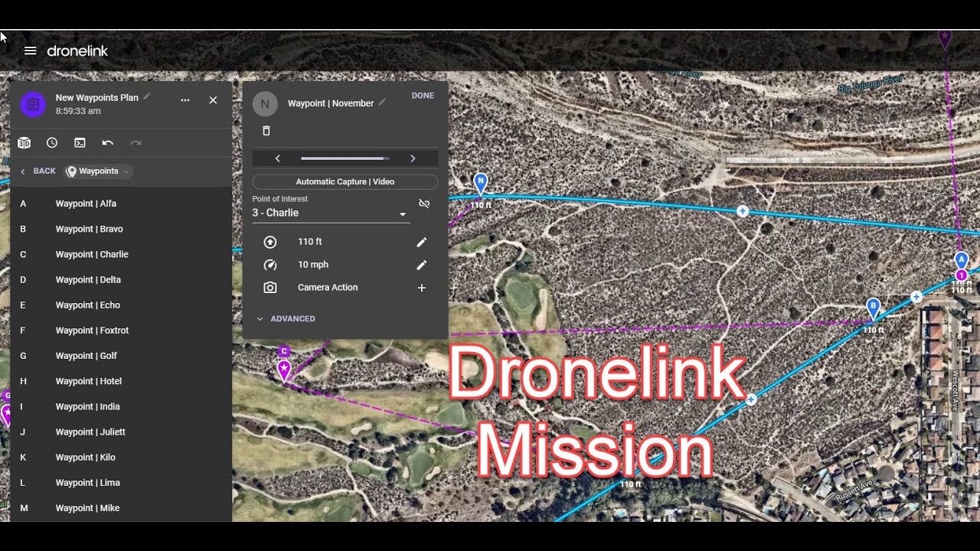The width and height of the screenshot is (980, 551).
Task: Open the 3D preview cube icon
Action: (24, 143)
